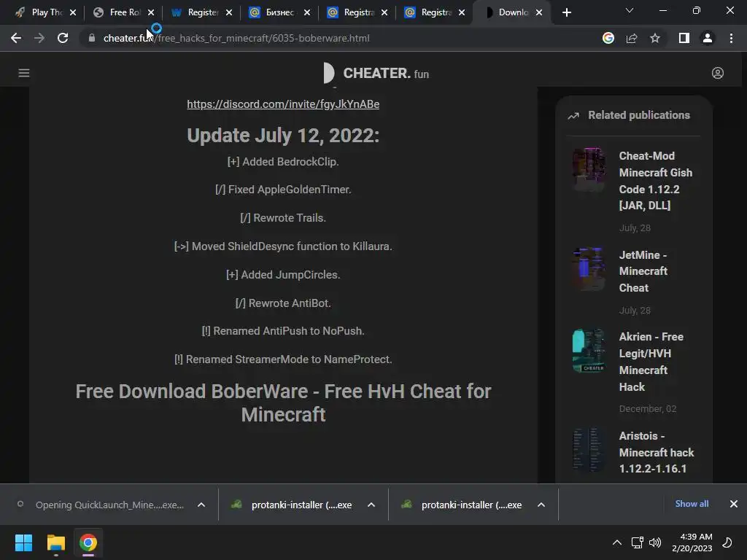Go forward in browser history
747x560 pixels.
[x=39, y=38]
